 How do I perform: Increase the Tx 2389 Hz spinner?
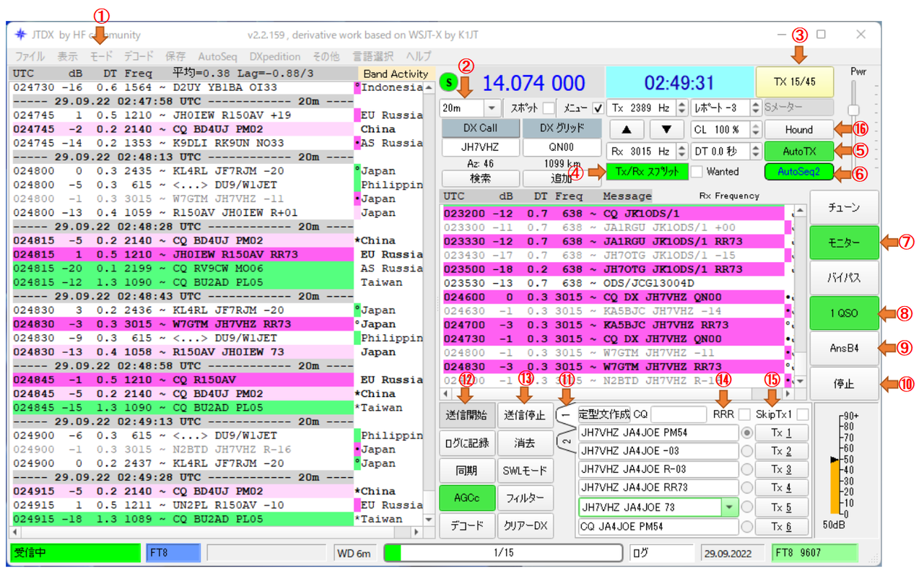click(682, 104)
